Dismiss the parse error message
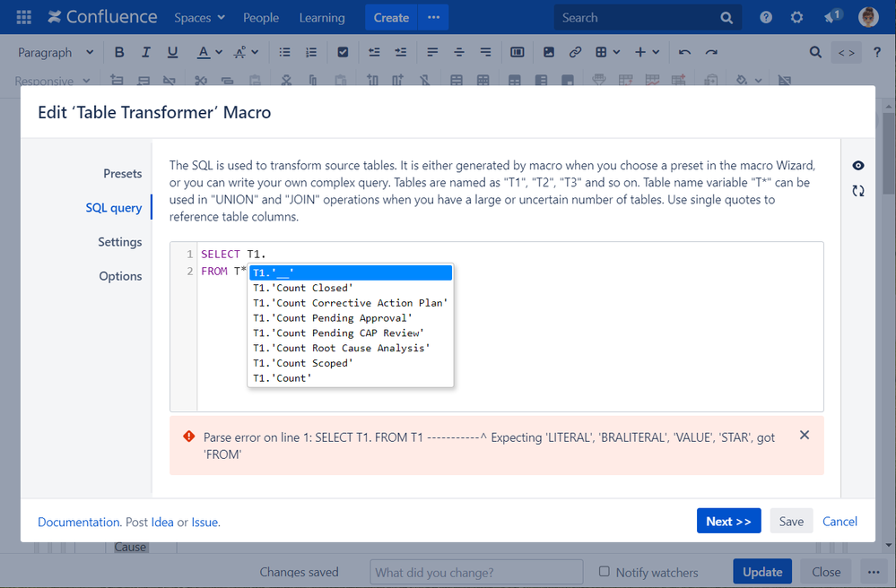Viewport: 896px width, 588px height. [805, 435]
